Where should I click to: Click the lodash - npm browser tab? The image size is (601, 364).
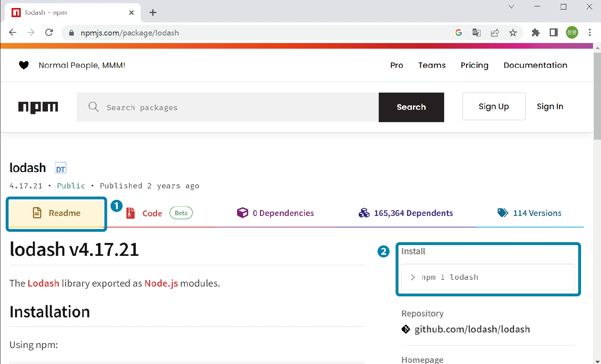(x=73, y=13)
